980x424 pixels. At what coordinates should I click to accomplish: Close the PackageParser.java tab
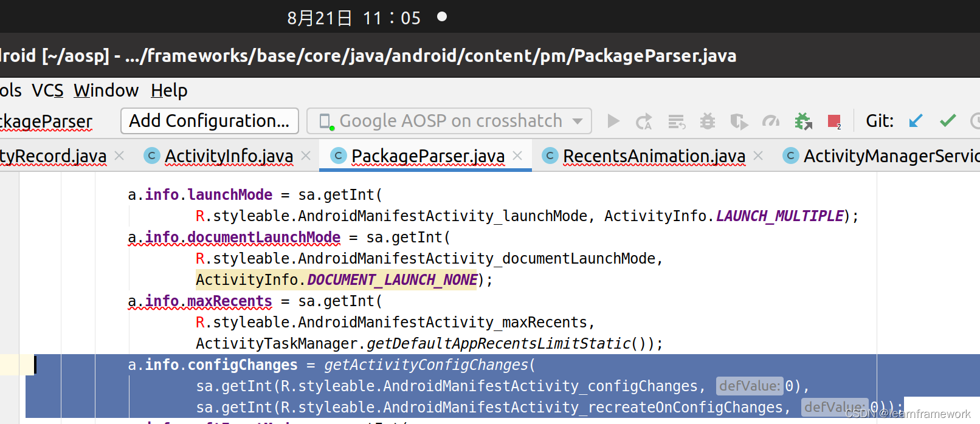517,156
